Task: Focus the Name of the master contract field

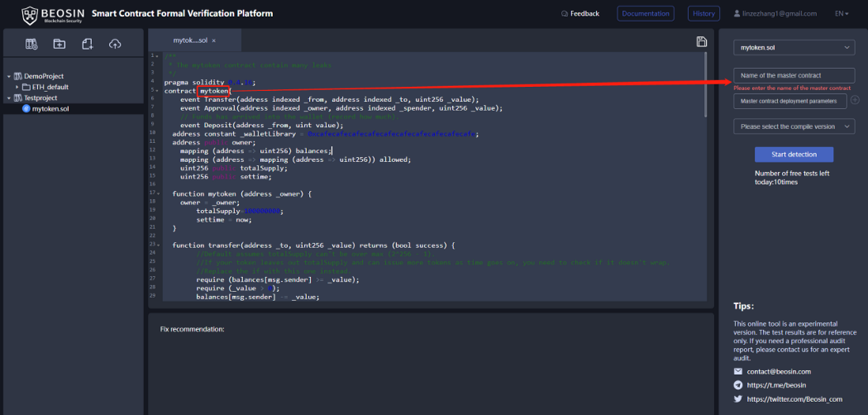Action: (794, 75)
